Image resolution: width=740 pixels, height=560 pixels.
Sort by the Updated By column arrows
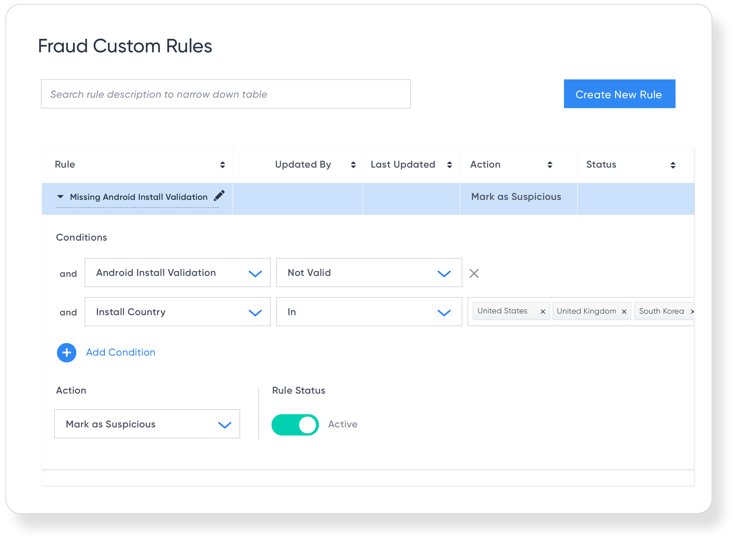pos(353,165)
